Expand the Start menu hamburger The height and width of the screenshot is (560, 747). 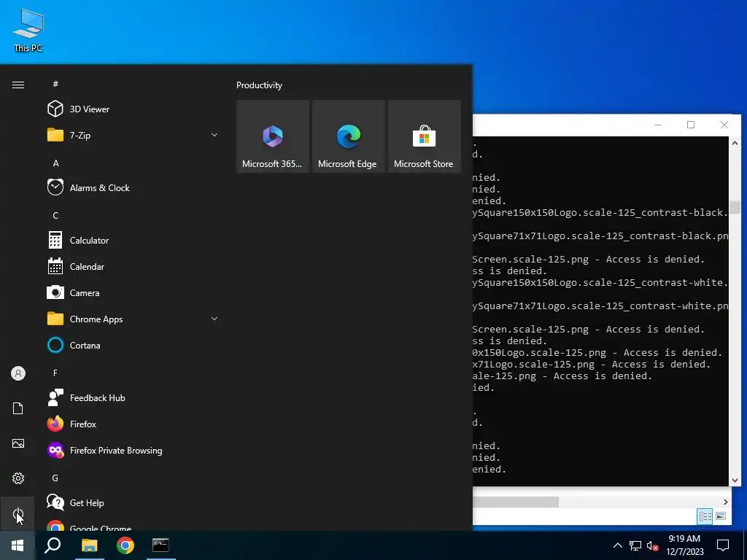point(18,85)
